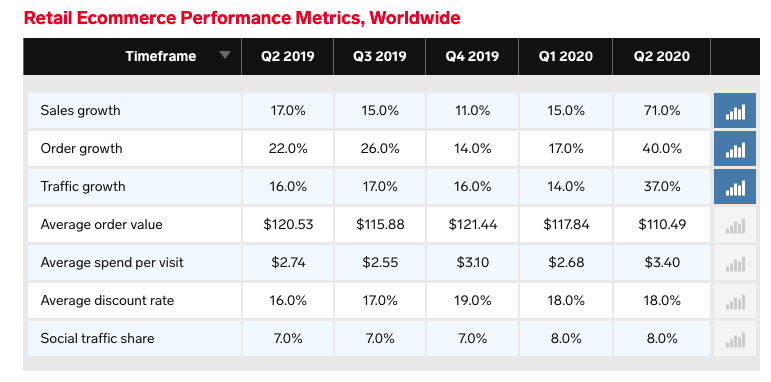Select the Q2 2020 column header

click(x=661, y=56)
